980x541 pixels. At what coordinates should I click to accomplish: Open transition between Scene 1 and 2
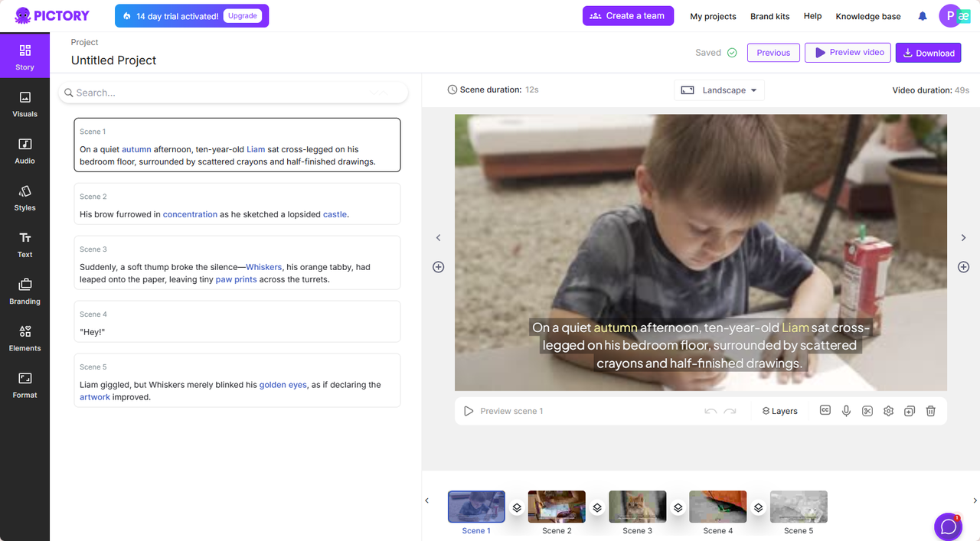(517, 508)
